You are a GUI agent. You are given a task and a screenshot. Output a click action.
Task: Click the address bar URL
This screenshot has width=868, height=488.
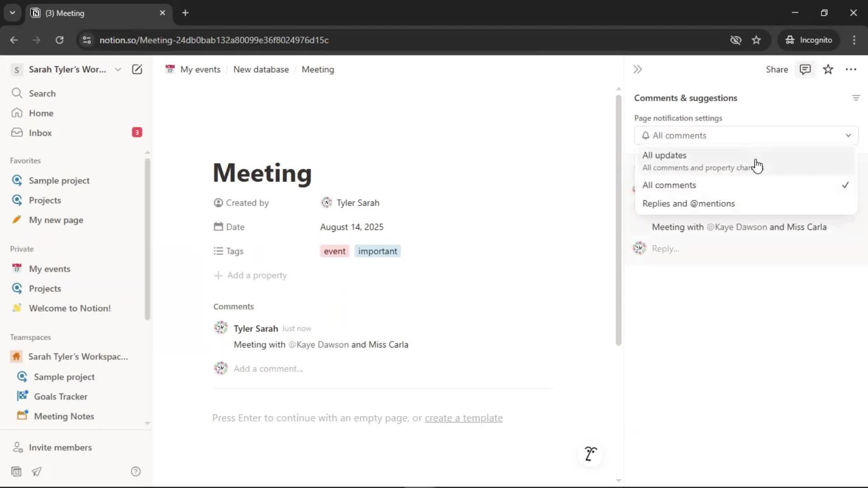(214, 40)
